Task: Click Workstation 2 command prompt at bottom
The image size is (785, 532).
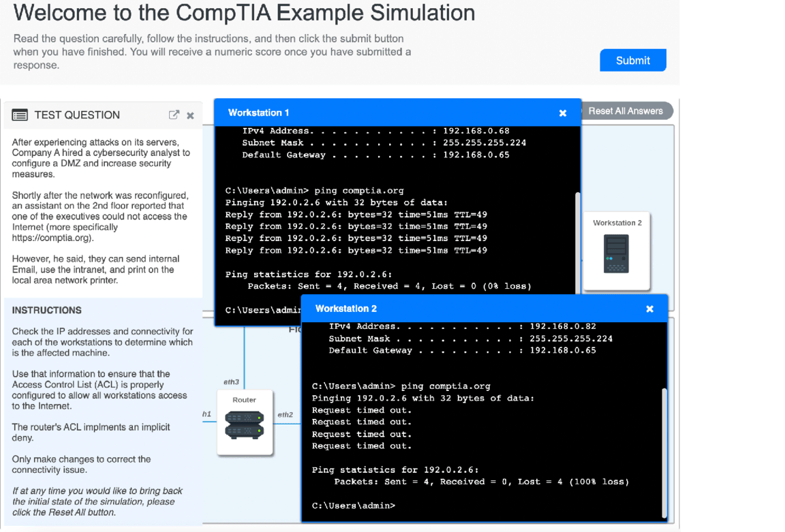Action: tap(354, 506)
